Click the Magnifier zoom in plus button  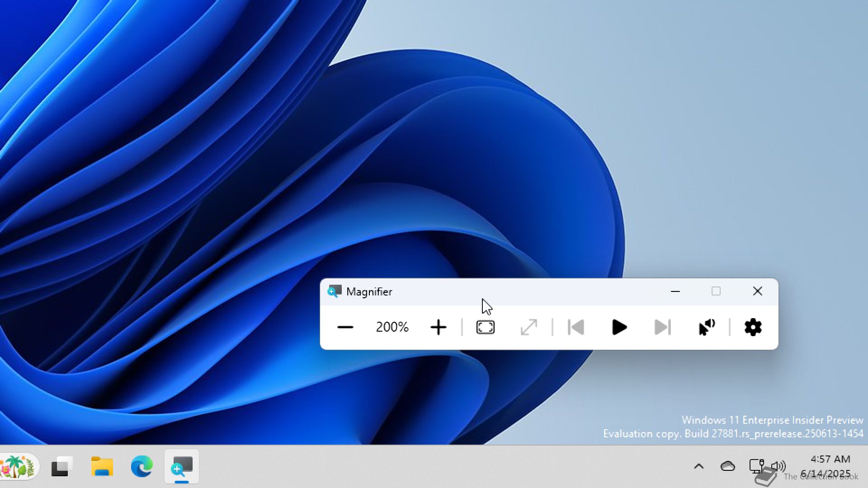click(438, 327)
